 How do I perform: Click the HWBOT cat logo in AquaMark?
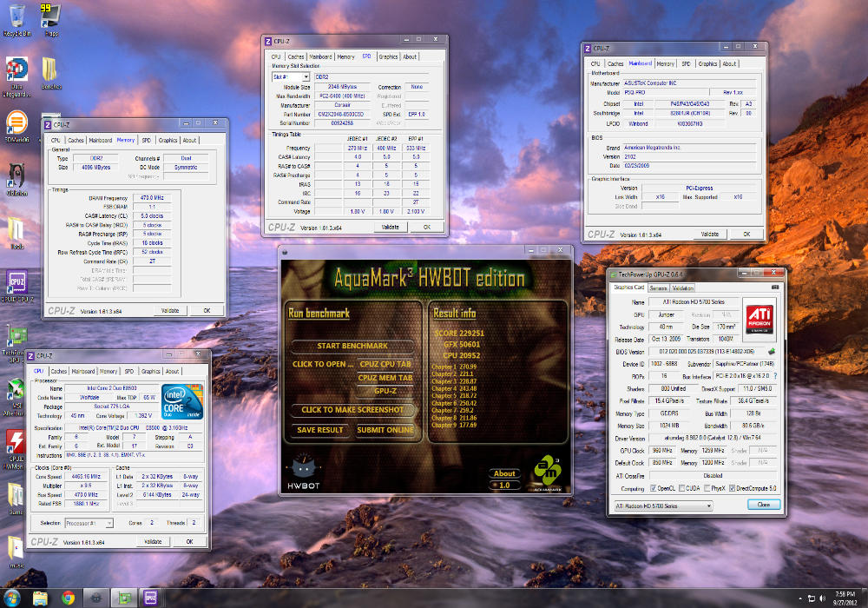click(x=303, y=472)
